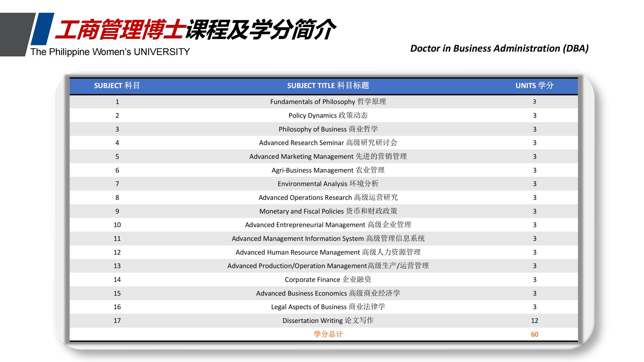Click the black '课程及学分简介' title text
The height and width of the screenshot is (362, 644).
(260, 29)
